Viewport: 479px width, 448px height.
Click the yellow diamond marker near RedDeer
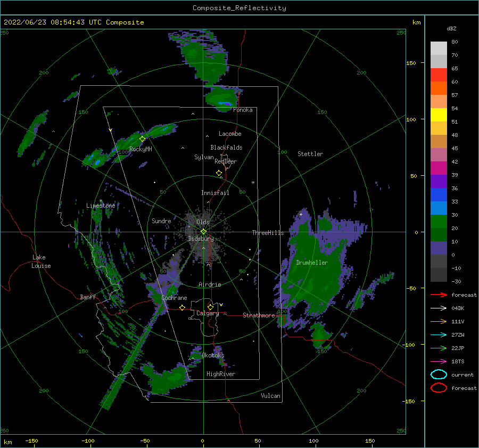219,173
